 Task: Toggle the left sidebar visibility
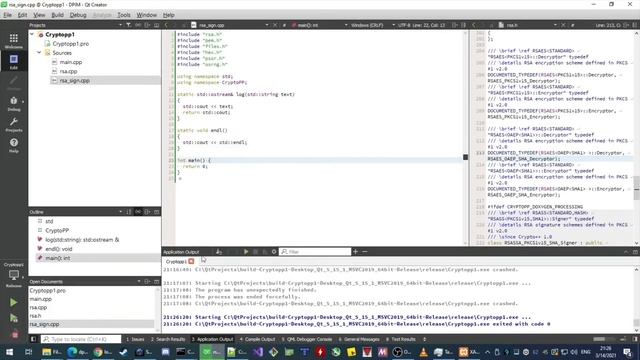tap(33, 339)
